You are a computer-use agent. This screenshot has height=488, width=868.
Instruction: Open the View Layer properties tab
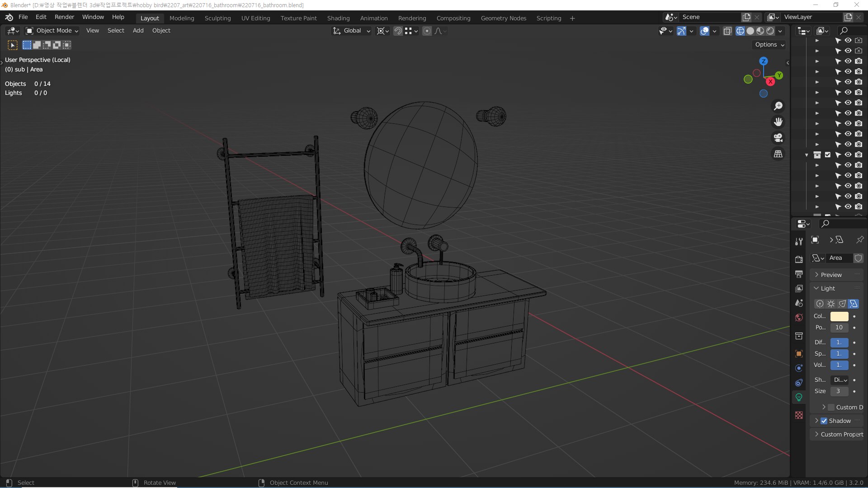point(799,288)
